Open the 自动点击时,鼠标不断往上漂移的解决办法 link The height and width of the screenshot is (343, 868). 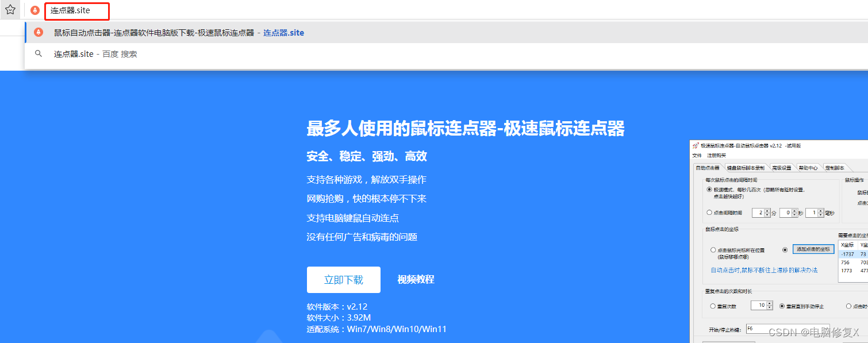764,270
